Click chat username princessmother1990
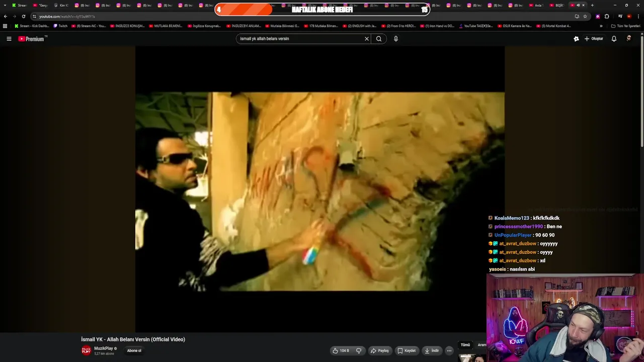The width and height of the screenshot is (644, 362). pos(519,227)
